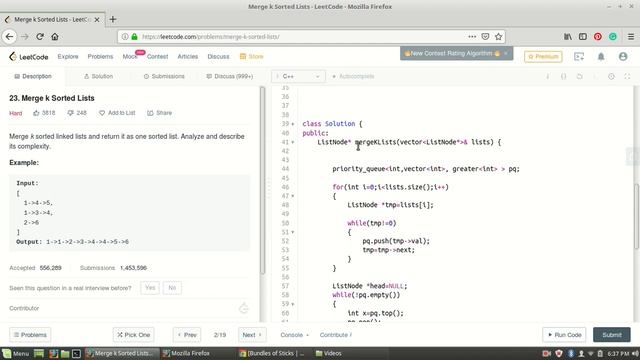Open the Problems nav item
This screenshot has width=640, height=360.
[100, 56]
